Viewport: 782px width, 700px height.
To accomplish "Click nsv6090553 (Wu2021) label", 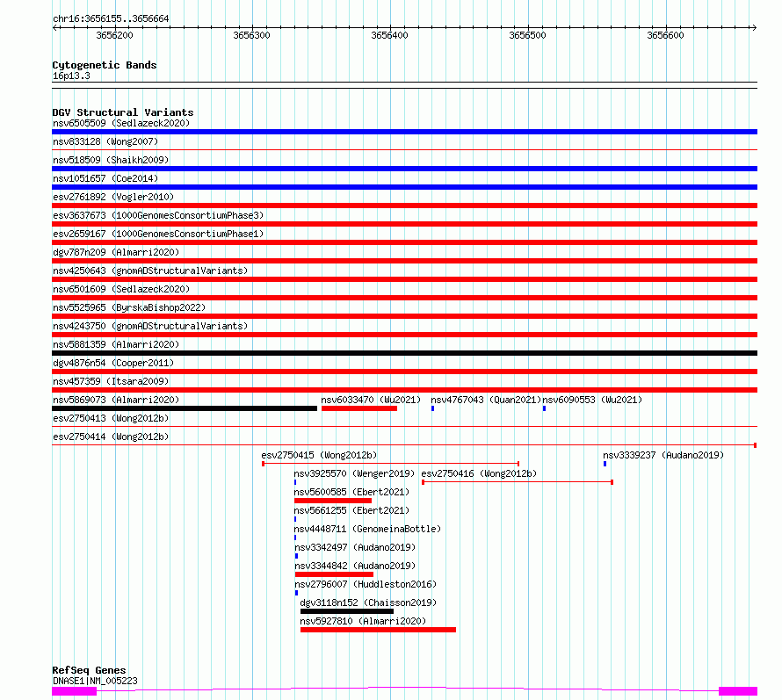I will click(x=592, y=400).
